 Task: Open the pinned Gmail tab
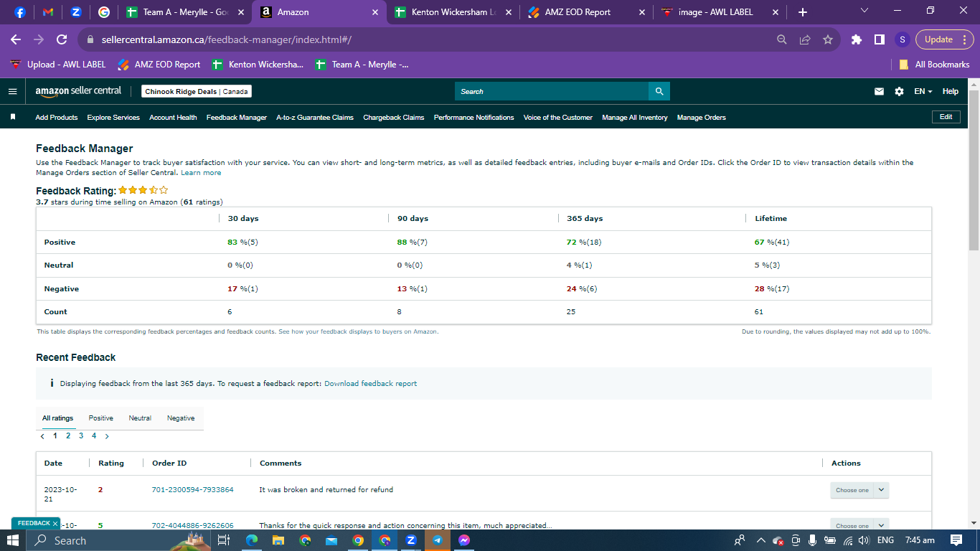[x=48, y=12]
